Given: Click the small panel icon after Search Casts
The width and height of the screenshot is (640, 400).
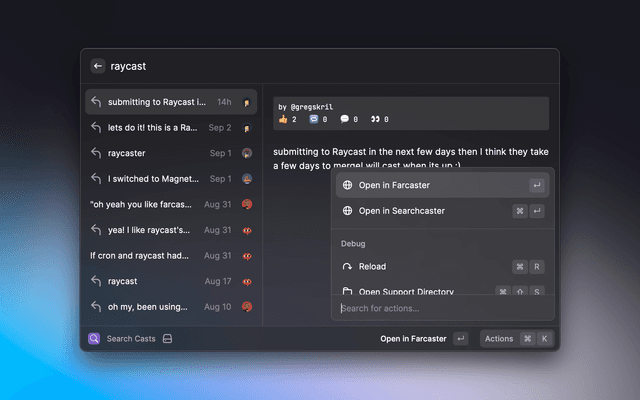Looking at the screenshot, I should [168, 339].
